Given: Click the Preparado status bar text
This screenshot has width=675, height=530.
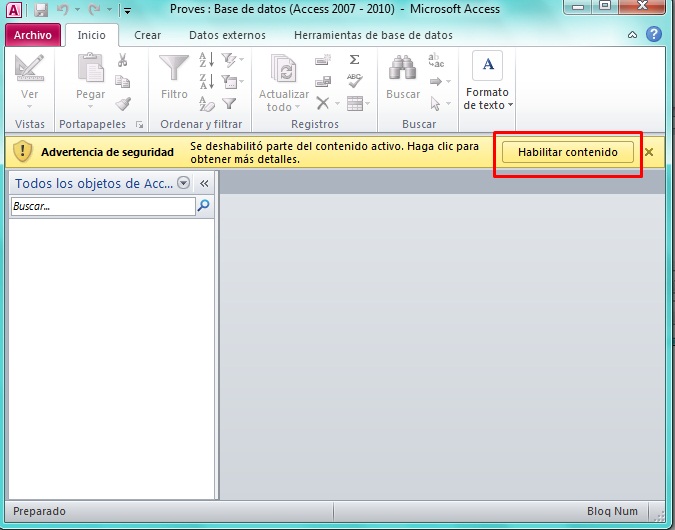Looking at the screenshot, I should [39, 511].
